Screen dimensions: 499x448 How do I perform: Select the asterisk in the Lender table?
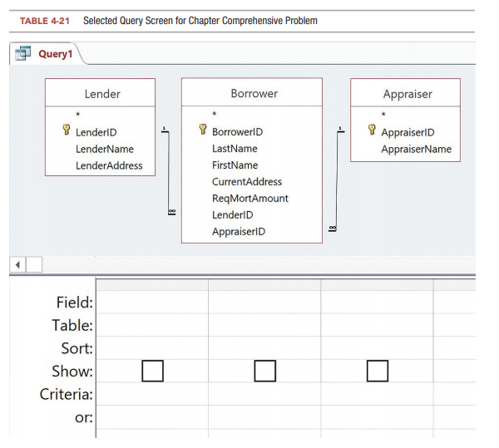[x=77, y=115]
